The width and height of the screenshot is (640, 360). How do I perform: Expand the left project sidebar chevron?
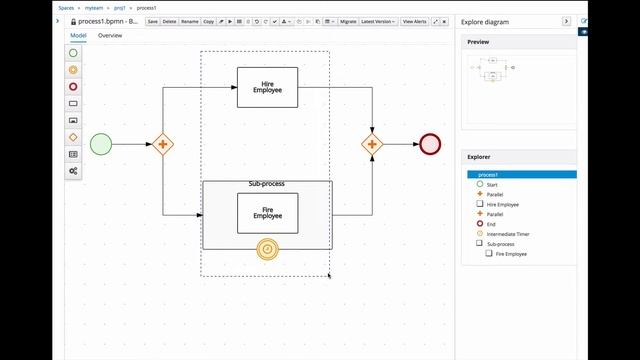point(58,21)
